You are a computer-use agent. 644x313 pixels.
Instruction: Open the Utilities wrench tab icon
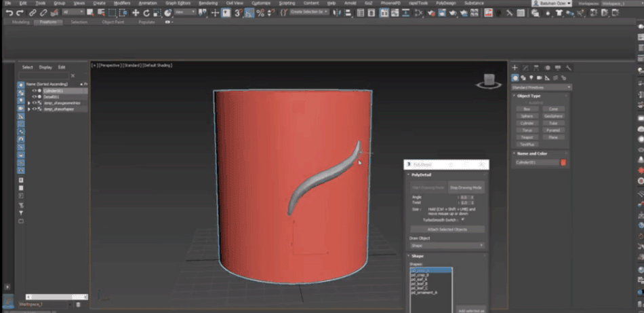(568, 68)
